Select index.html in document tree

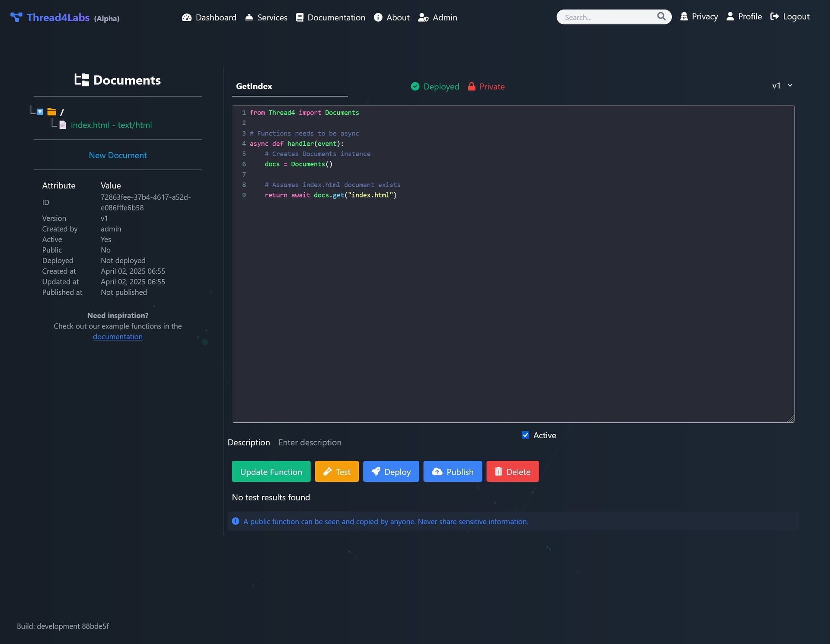[111, 125]
